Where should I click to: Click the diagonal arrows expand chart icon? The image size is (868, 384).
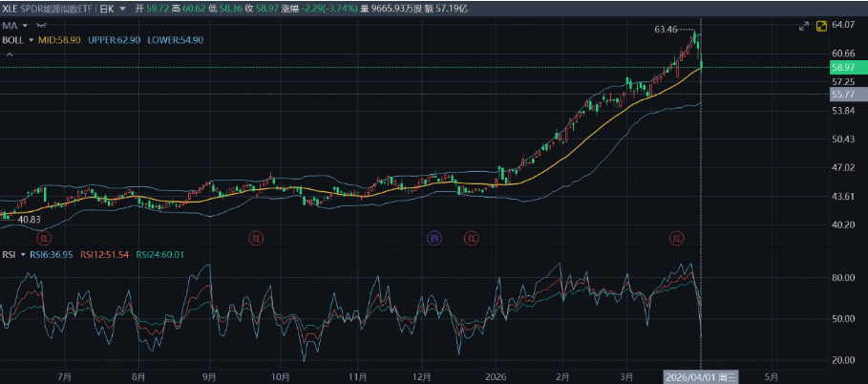803,26
